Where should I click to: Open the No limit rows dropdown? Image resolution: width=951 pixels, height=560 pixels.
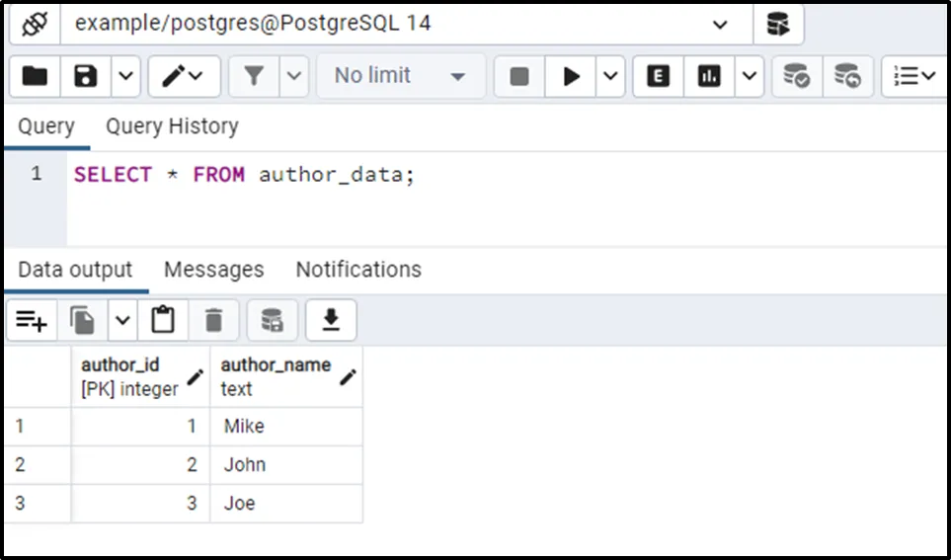point(400,76)
